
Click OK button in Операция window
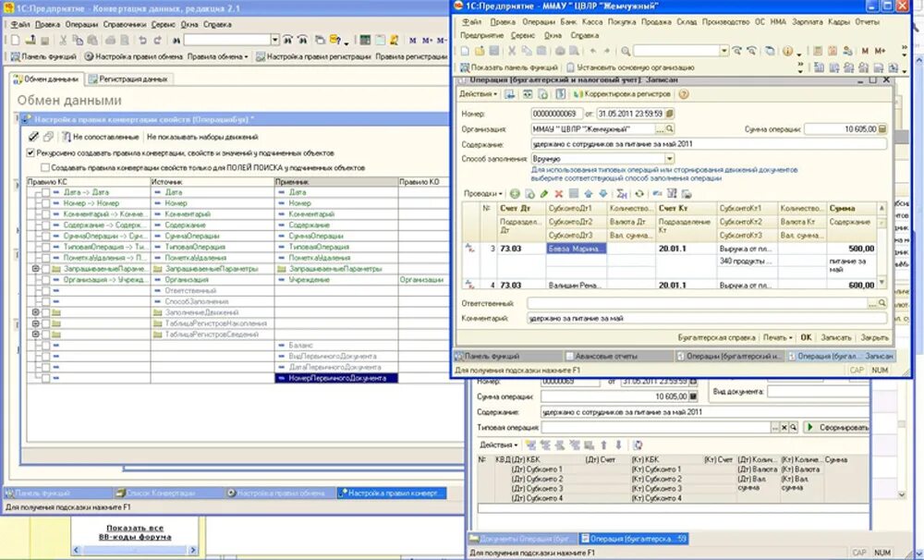[x=806, y=338]
